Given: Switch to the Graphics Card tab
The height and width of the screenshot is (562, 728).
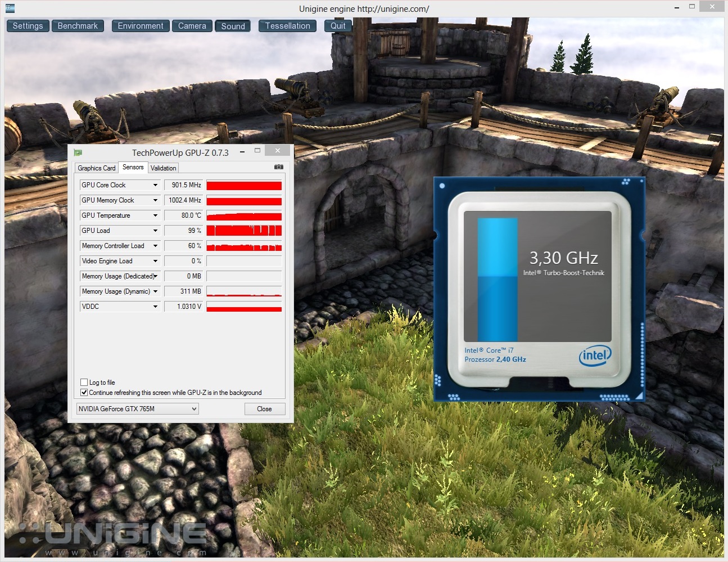Looking at the screenshot, I should [x=97, y=168].
